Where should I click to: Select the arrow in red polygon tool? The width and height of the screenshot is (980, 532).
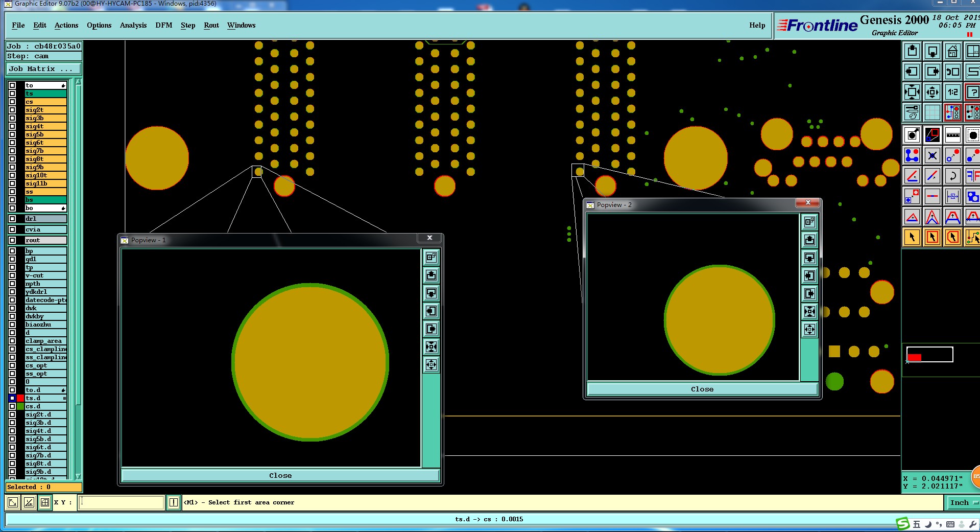[953, 237]
